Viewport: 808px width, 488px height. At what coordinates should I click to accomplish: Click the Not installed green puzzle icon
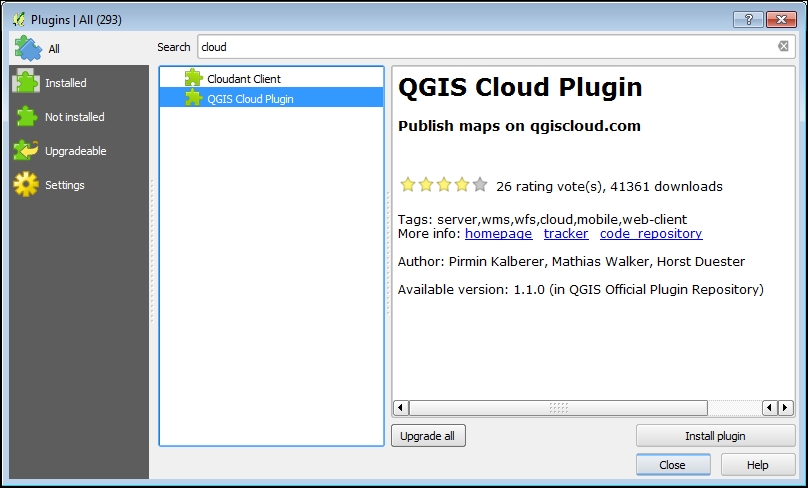26,116
